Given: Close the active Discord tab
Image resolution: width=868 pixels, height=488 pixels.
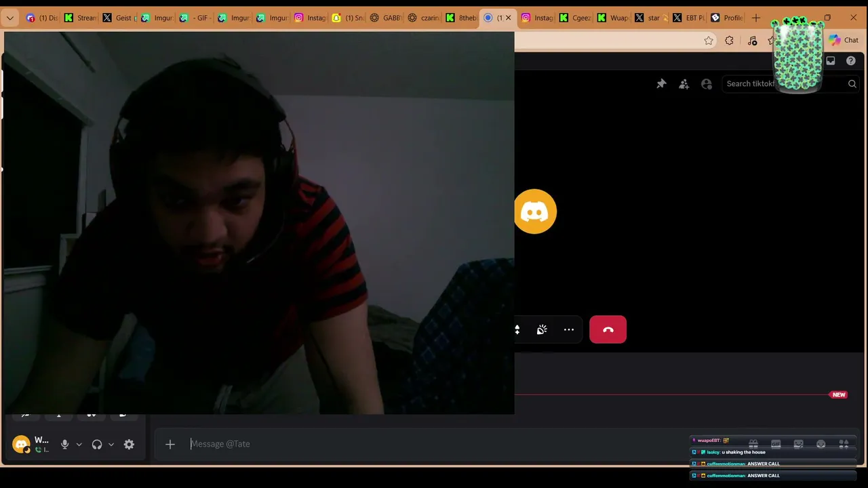Looking at the screenshot, I should (508, 18).
